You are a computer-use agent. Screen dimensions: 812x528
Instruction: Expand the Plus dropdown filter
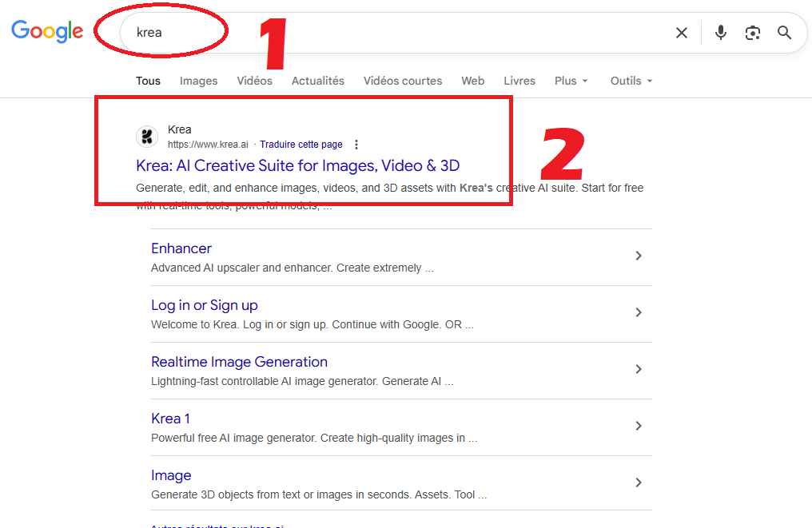[x=571, y=81]
